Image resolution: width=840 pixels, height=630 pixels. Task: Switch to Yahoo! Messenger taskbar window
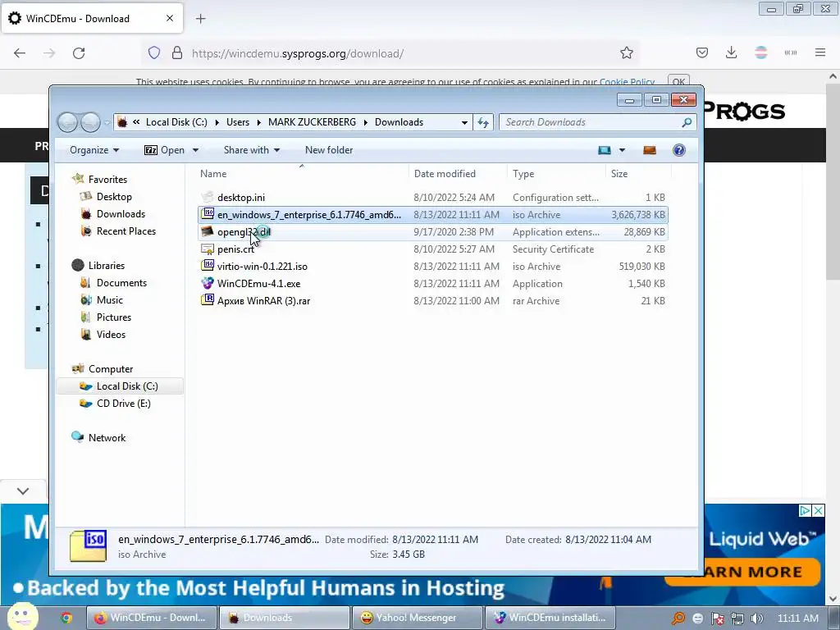[x=417, y=618]
